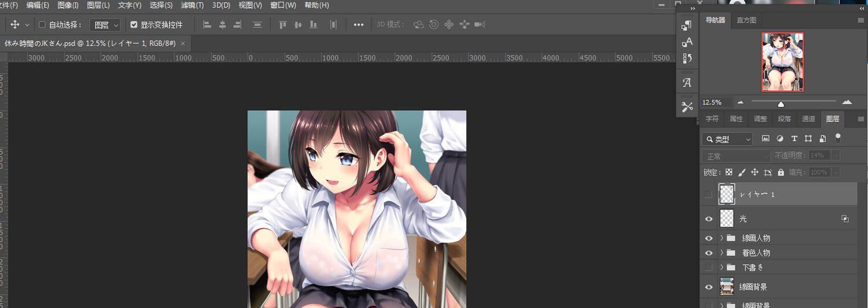Switch to the 调整 tab

(x=760, y=119)
